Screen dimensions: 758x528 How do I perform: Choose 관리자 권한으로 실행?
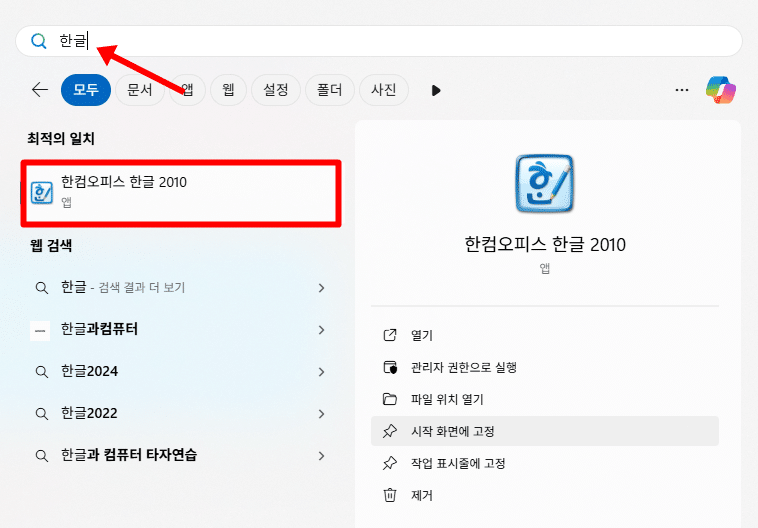pyautogui.click(x=545, y=367)
